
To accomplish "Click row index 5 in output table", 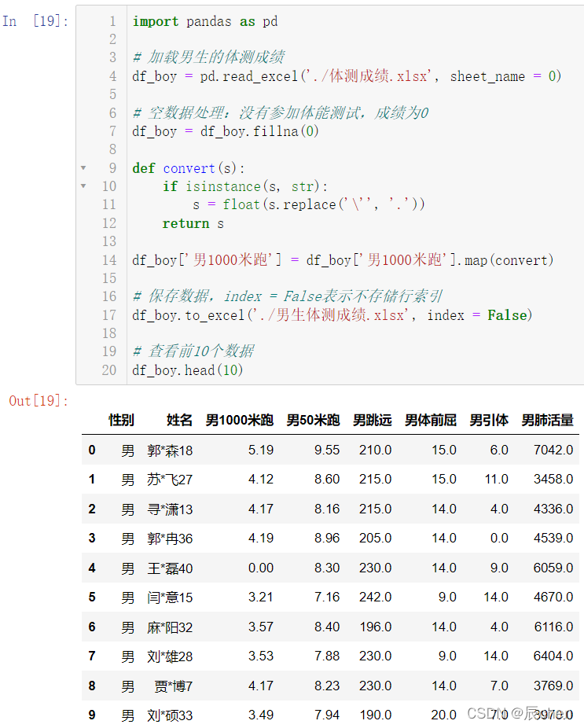I will tap(92, 597).
